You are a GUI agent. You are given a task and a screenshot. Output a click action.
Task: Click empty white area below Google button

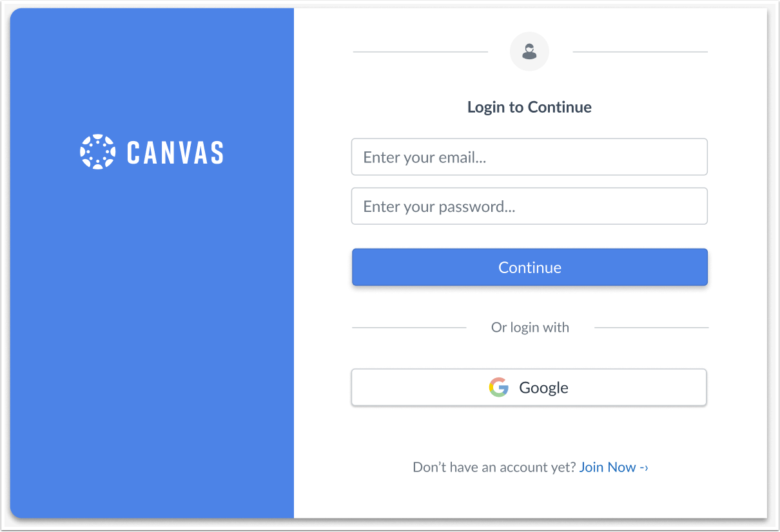529,432
